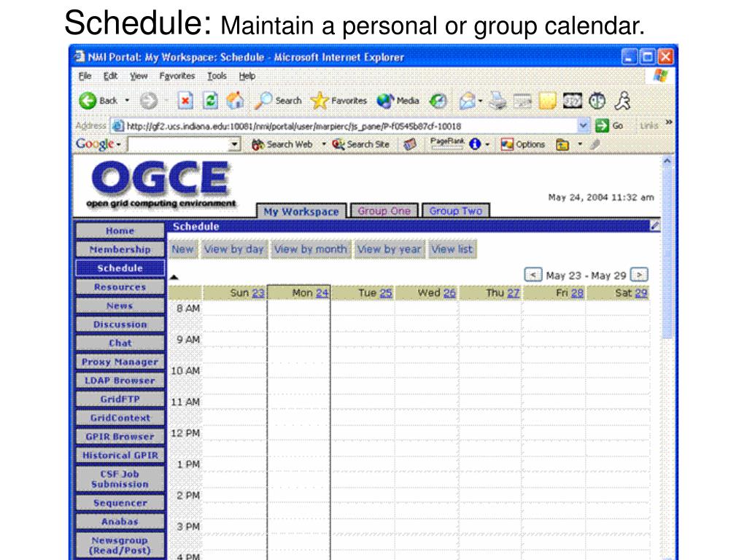The image size is (747, 560).
Task: Click the Mon 24 date link
Action: point(322,293)
